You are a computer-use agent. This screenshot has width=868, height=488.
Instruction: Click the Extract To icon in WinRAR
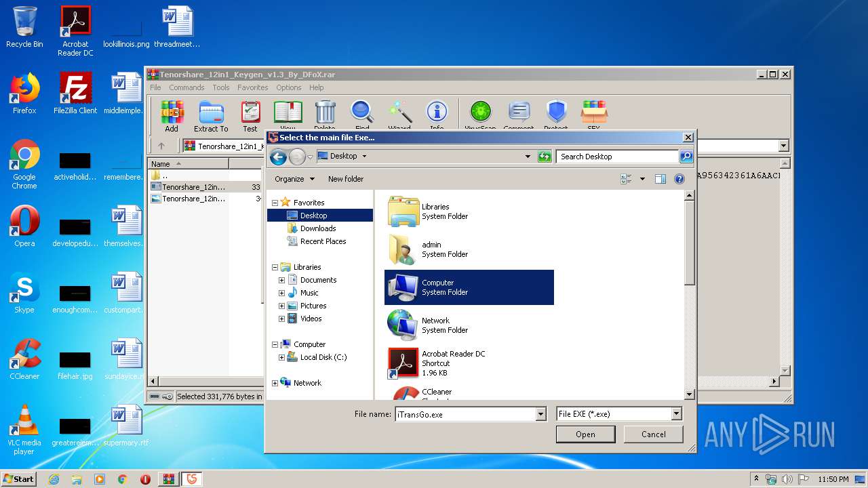click(211, 116)
